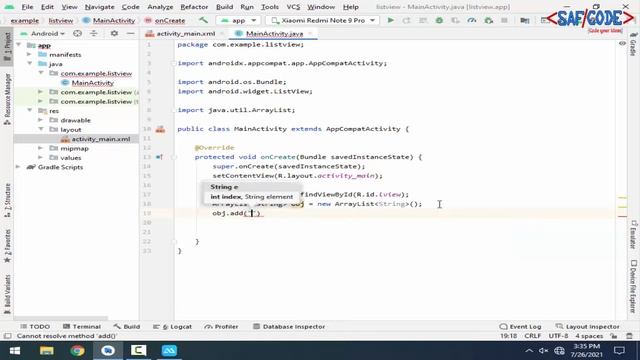Click the Debug app bug icon

click(439, 20)
